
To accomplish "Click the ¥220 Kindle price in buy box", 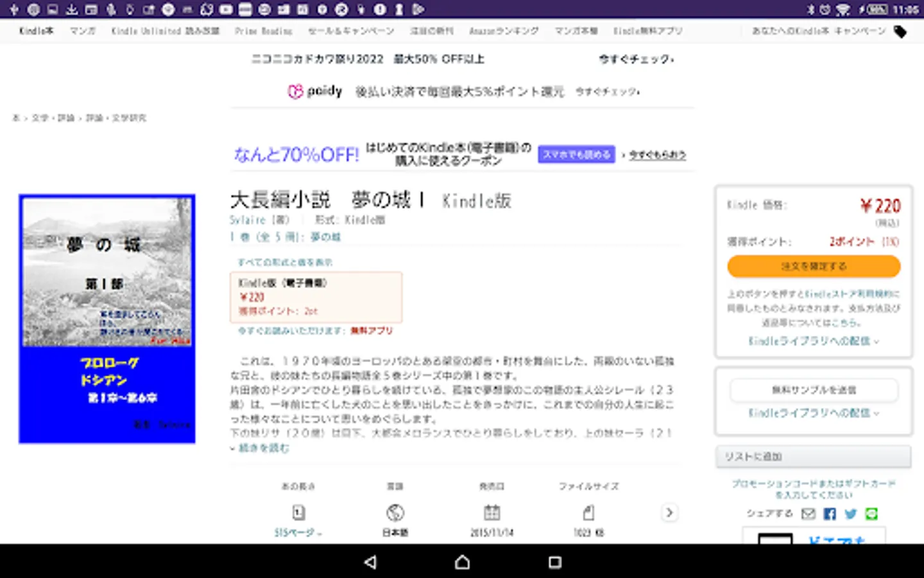I will [x=880, y=206].
